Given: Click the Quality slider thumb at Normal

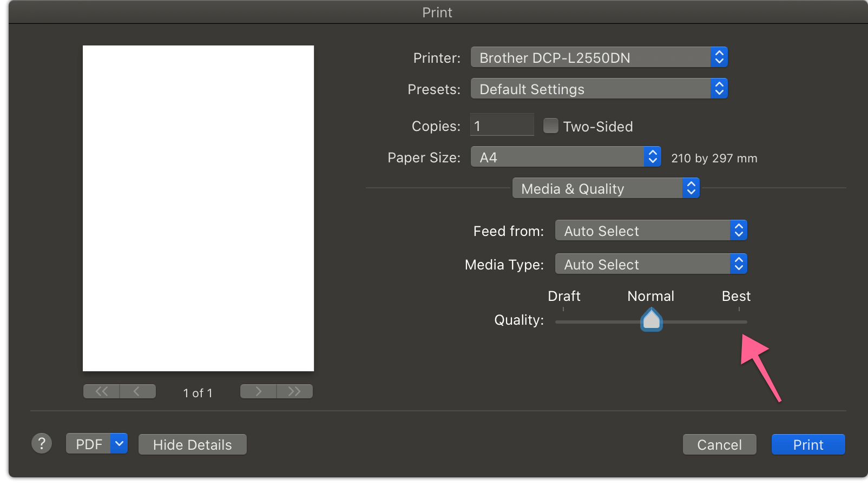Looking at the screenshot, I should pyautogui.click(x=652, y=319).
